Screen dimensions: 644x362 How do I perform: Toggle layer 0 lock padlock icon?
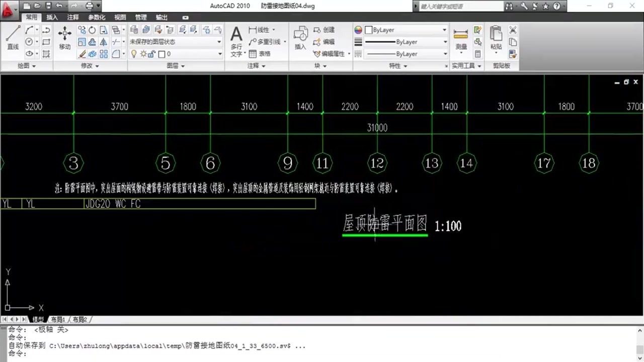click(x=152, y=54)
